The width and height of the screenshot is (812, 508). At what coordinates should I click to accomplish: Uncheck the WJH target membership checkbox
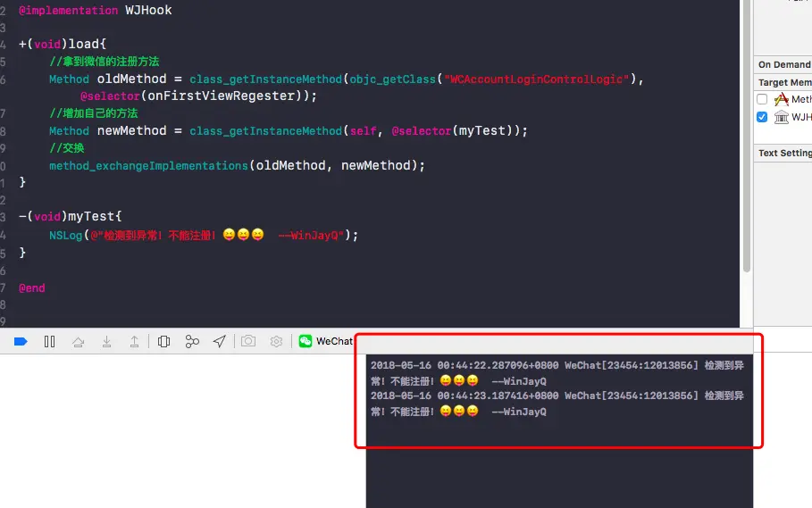click(762, 117)
